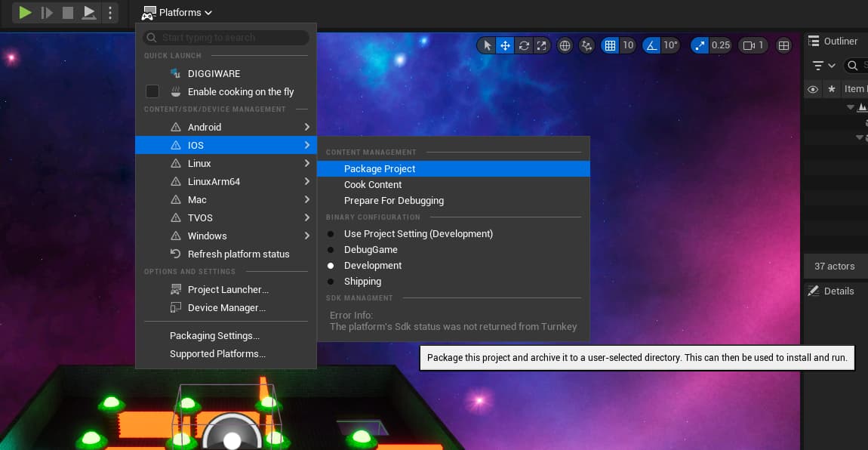This screenshot has height=450, width=868.
Task: Click the platform menu search field
Action: (226, 38)
